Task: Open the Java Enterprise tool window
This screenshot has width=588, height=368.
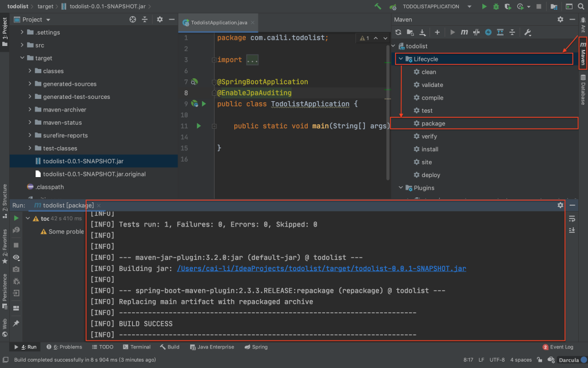Action: point(212,347)
